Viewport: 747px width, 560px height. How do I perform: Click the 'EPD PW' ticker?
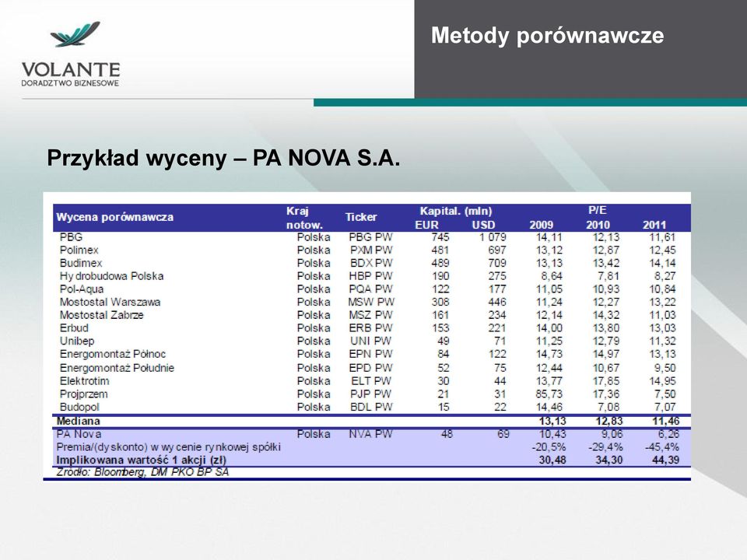coord(370,368)
